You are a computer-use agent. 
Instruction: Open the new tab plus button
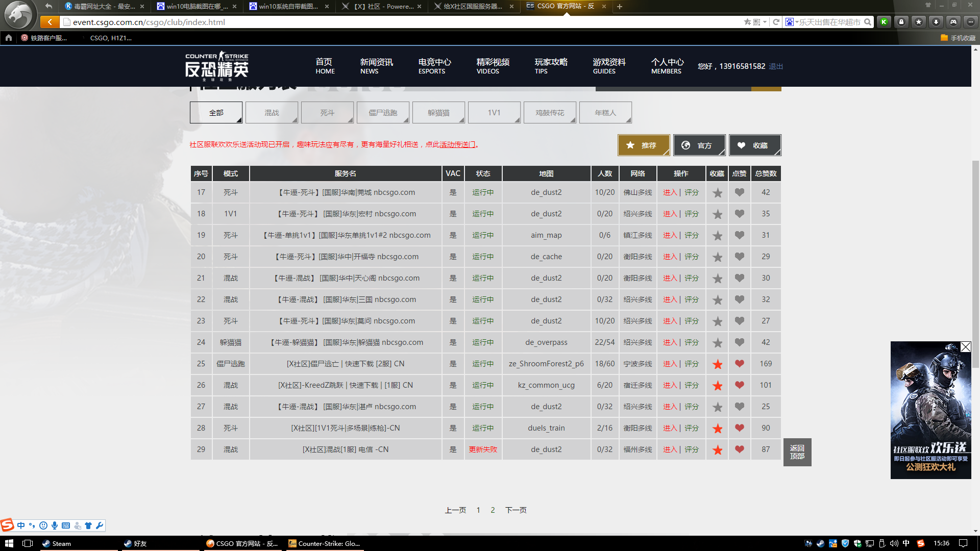pyautogui.click(x=619, y=7)
